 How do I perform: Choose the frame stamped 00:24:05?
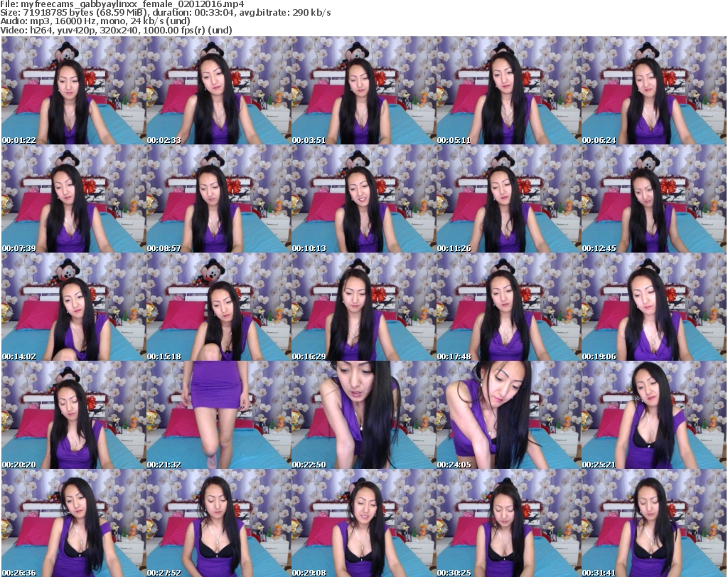(x=508, y=415)
